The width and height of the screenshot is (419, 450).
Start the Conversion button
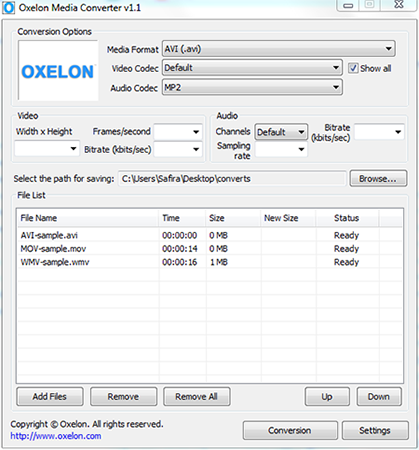290,430
